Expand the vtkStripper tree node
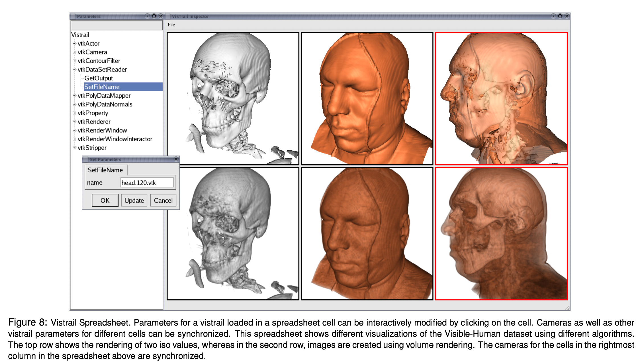Image resolution: width=642 pixels, height=364 pixels. (x=74, y=148)
